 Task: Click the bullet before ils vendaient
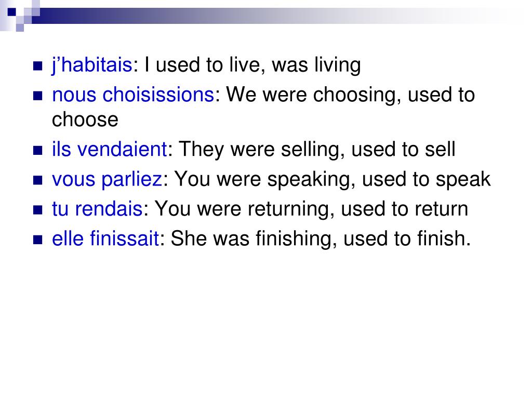pos(37,150)
